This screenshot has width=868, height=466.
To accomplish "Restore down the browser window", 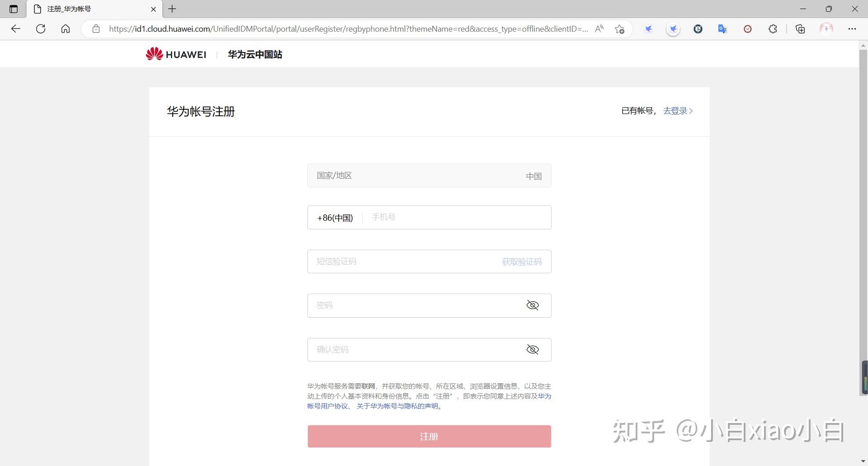I will [x=829, y=9].
